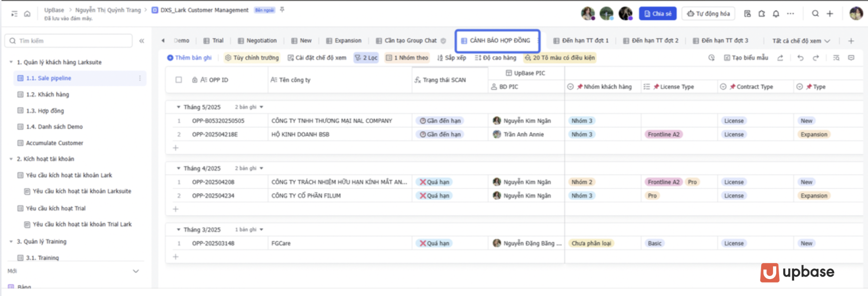Collapse '3. Quản lý Training' section
The width and height of the screenshot is (868, 296).
tap(11, 241)
